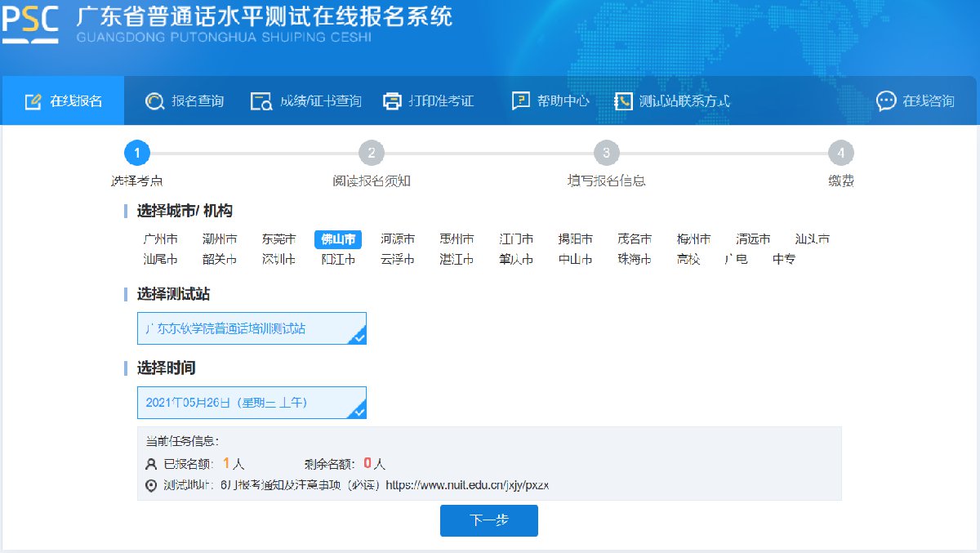980x553 pixels.
Task: Choose 深圳市 from the city list
Action: click(x=278, y=260)
